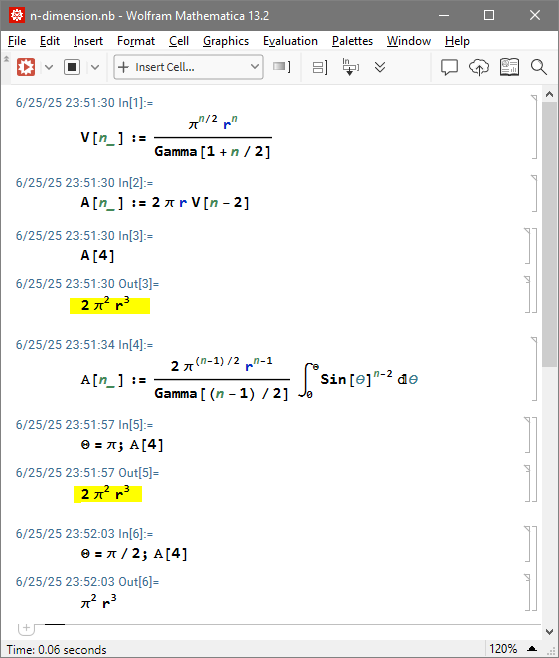Click scrollbar down arrow

(x=549, y=632)
